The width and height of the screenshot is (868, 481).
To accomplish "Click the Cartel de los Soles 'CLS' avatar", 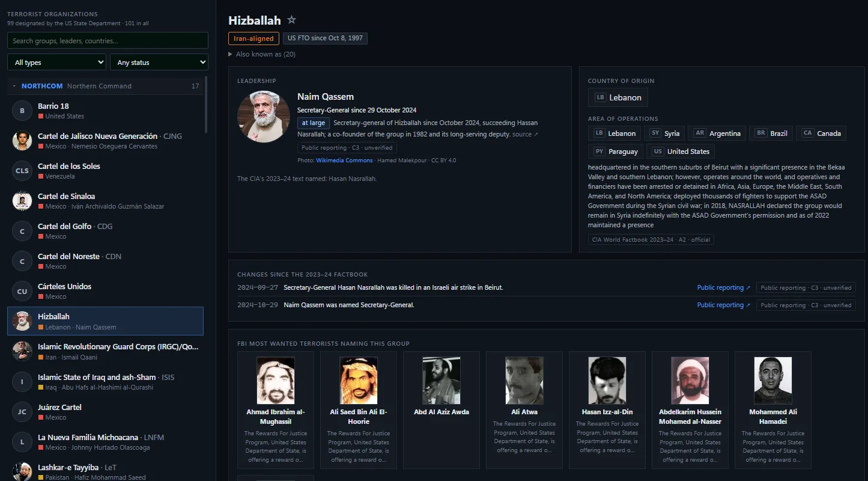I will tap(22, 171).
